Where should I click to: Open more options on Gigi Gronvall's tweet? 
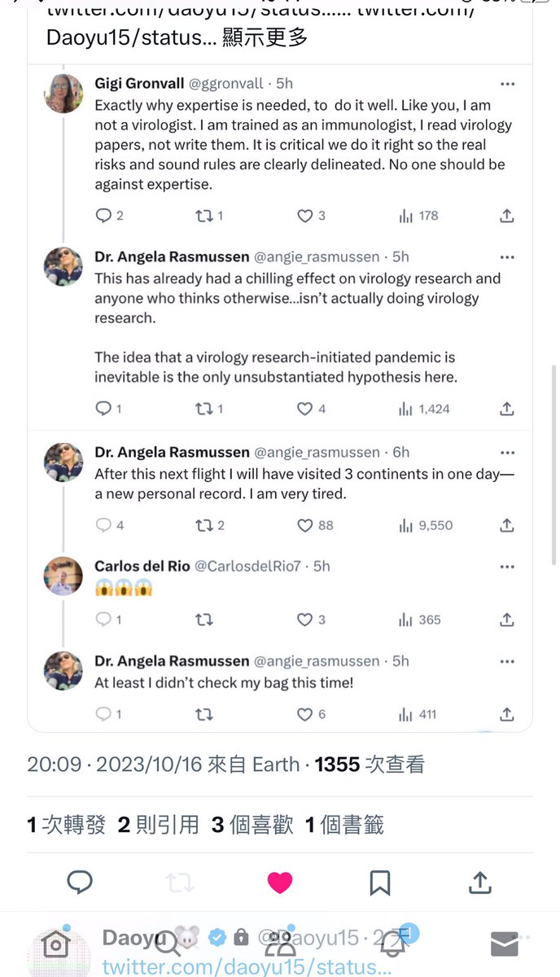point(507,84)
